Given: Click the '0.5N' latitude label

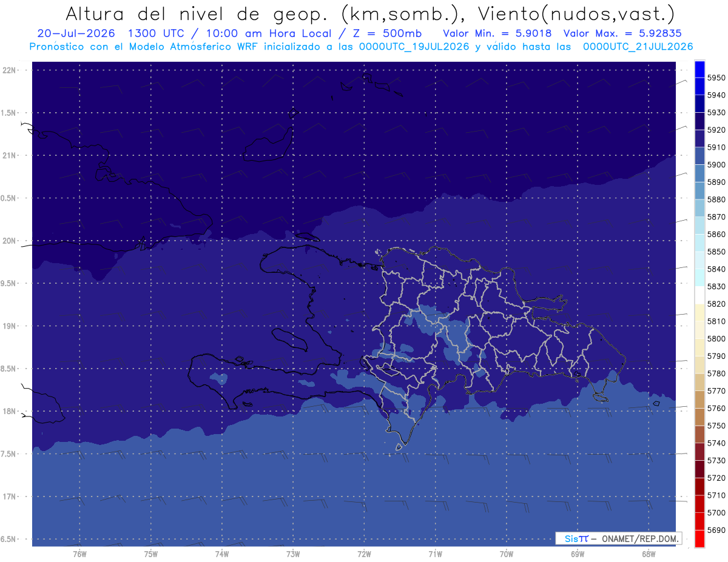Looking at the screenshot, I should click(9, 198).
